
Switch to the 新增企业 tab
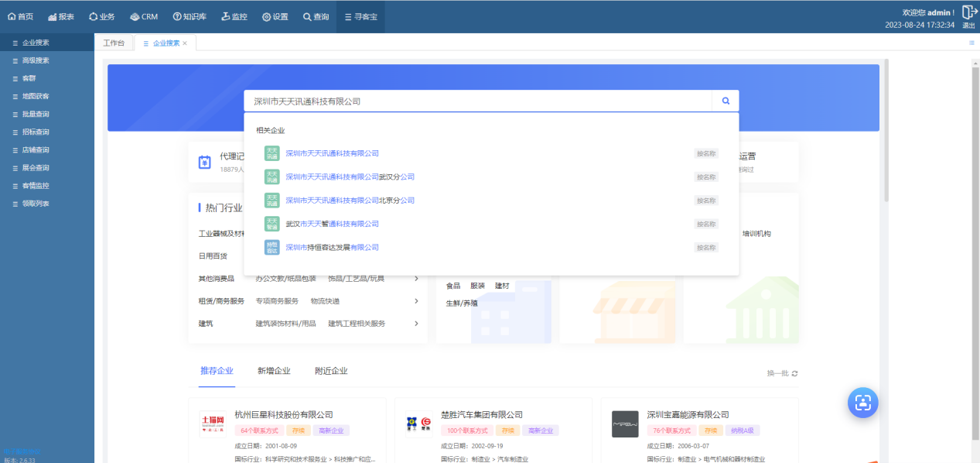(x=274, y=371)
